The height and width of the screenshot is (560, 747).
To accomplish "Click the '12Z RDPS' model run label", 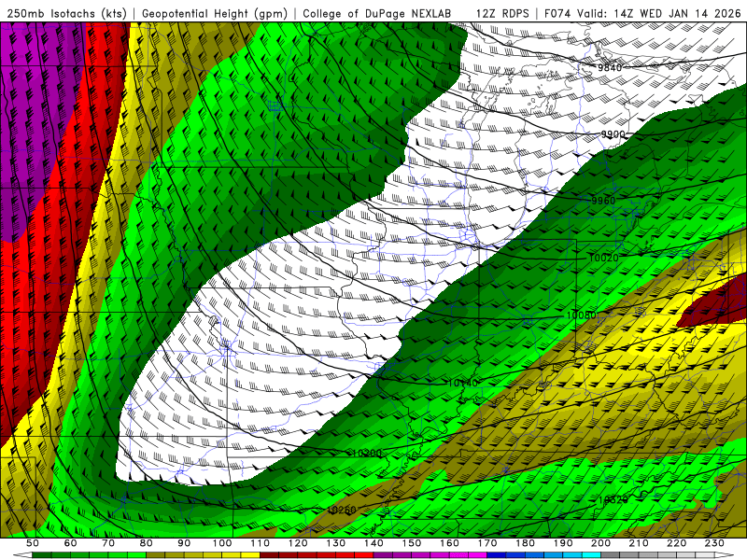I will coord(502,14).
